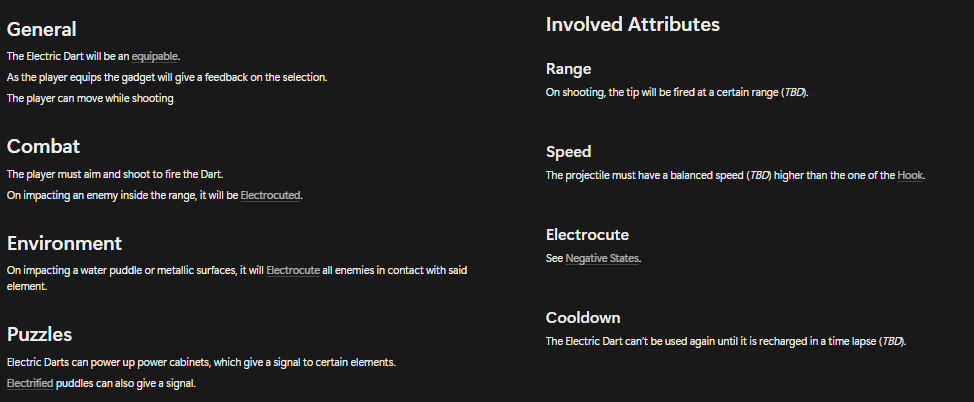The image size is (974, 402).
Task: Click the "The player can move while shooting" line
Action: 90,98
